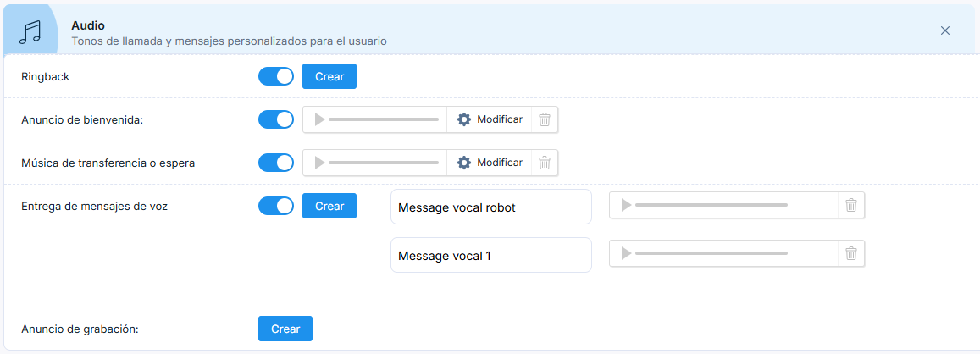980x354 pixels.
Task: Play the Message vocal robot audio
Action: click(626, 205)
